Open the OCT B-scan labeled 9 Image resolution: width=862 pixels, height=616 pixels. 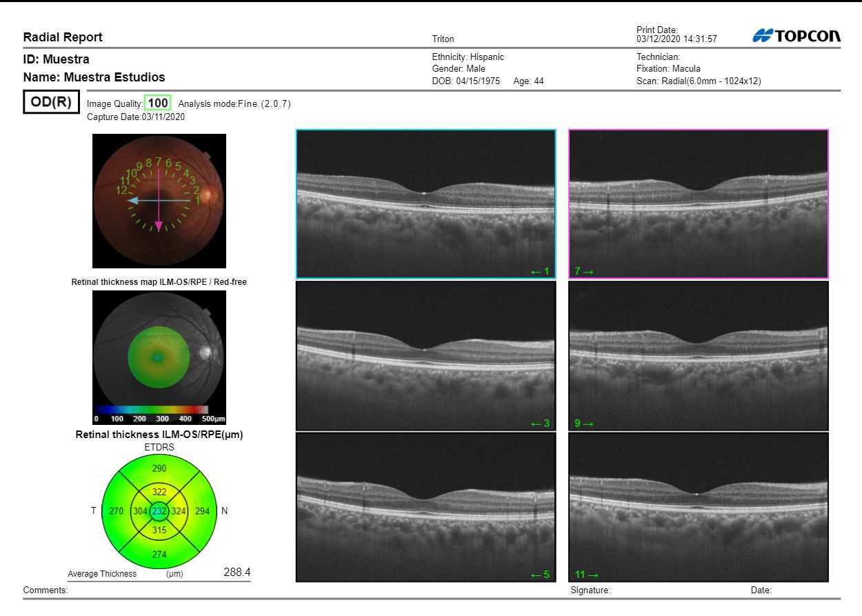point(698,355)
